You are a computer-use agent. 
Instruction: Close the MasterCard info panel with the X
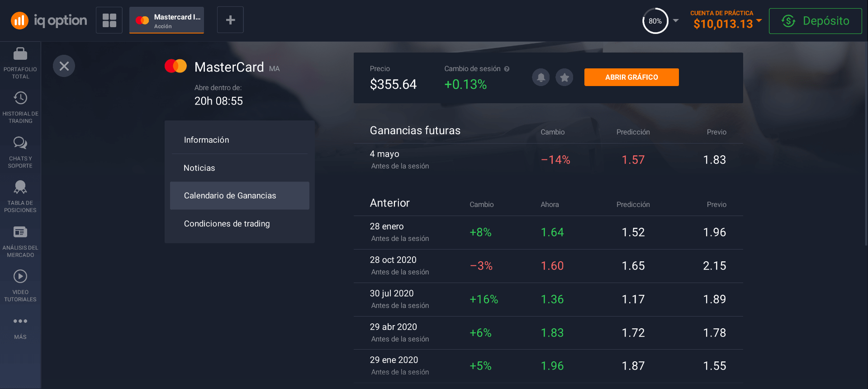[64, 66]
